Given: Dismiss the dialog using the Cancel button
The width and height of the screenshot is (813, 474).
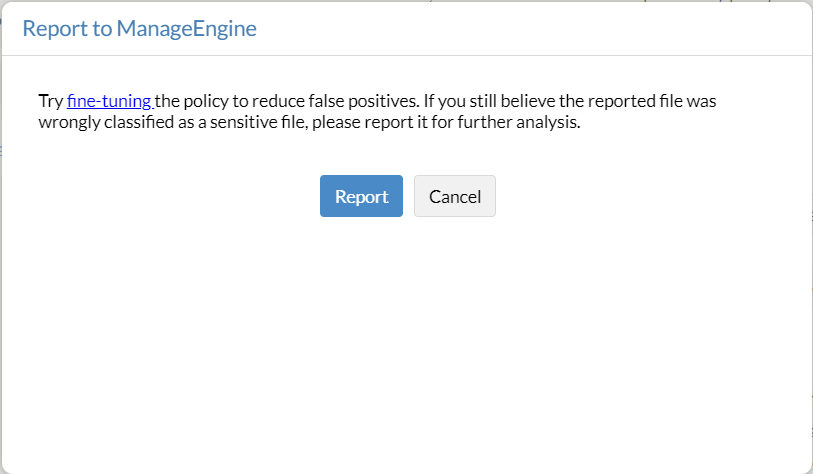Looking at the screenshot, I should (454, 196).
